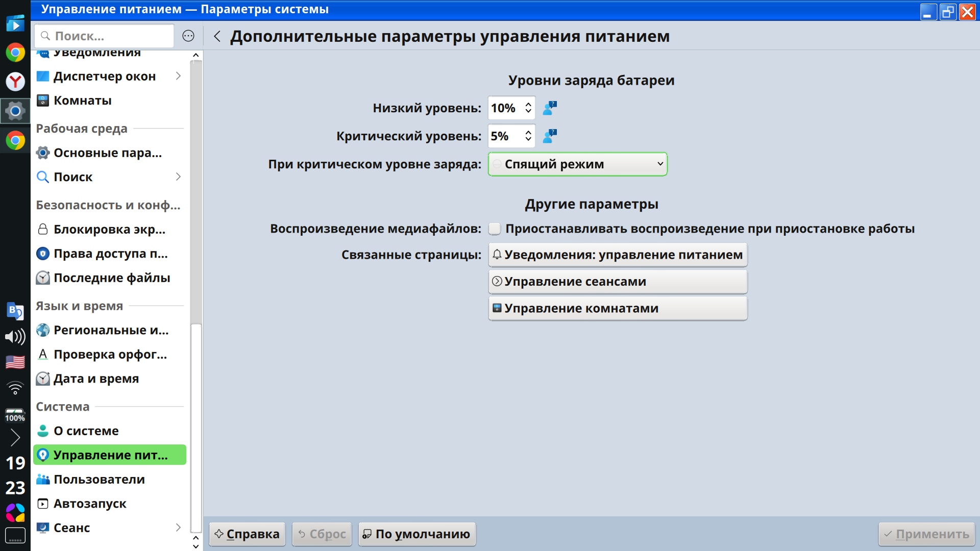Open Yandex Browser from the panel
980x551 pixels.
pos(15,82)
